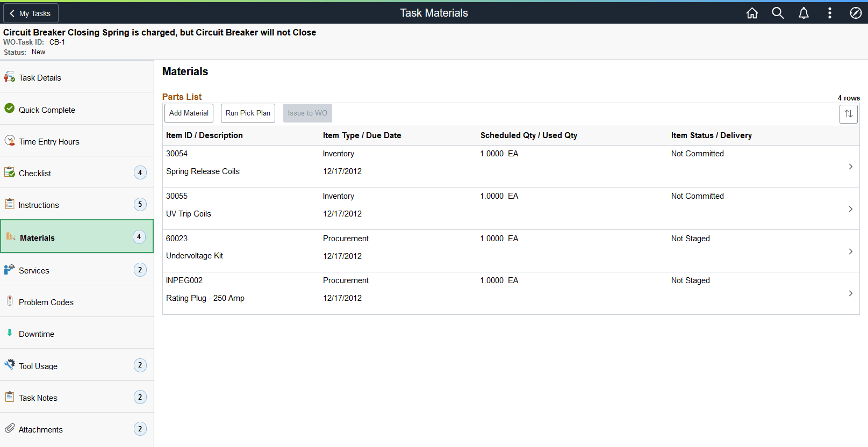Viewport: 868px width, 447px height.
Task: Go to the Home page icon
Action: coord(752,13)
